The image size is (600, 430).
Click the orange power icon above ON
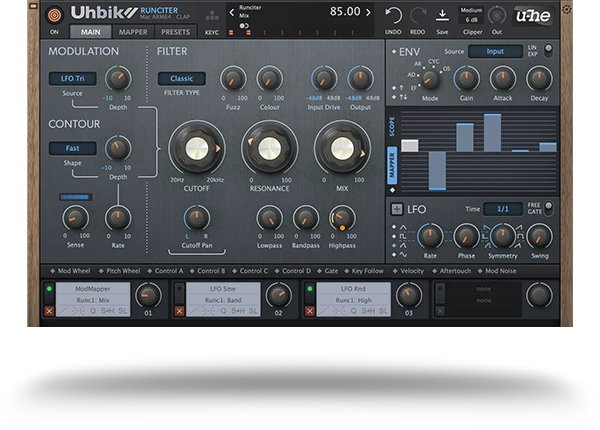54,15
